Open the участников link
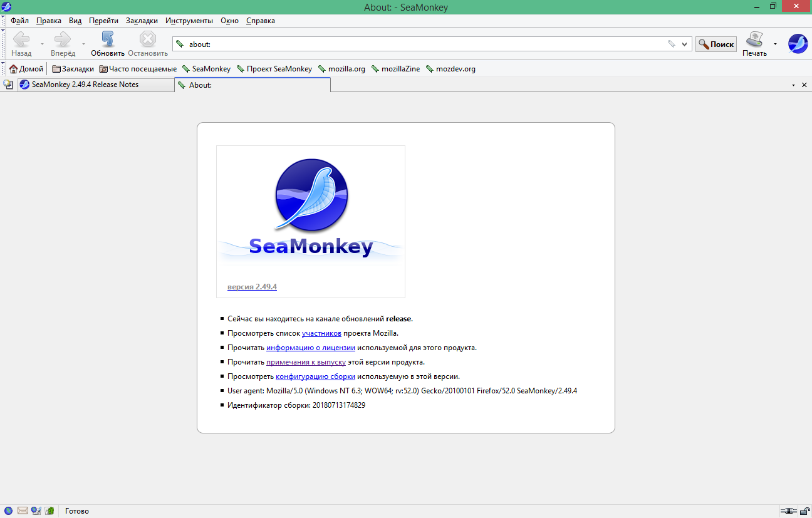812x518 pixels. point(321,333)
